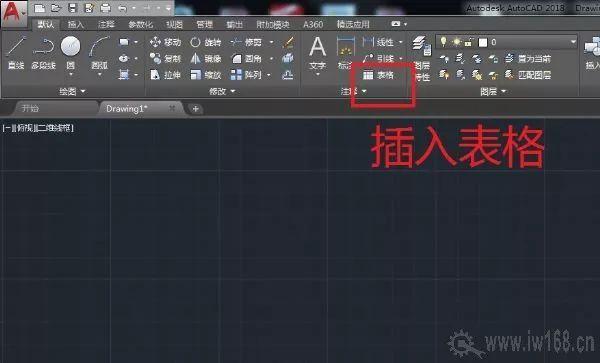Click the Undo arrow icon
The width and height of the screenshot is (600, 363).
coord(122,8)
